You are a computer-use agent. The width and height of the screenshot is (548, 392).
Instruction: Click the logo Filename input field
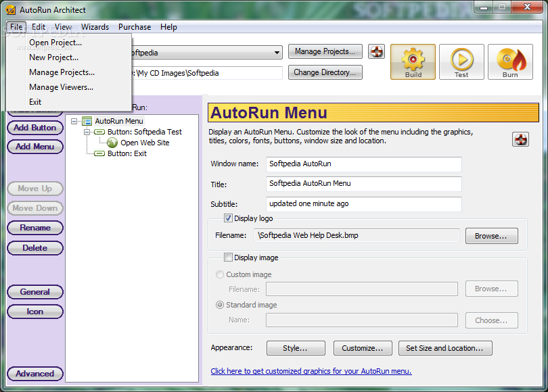[x=357, y=236]
